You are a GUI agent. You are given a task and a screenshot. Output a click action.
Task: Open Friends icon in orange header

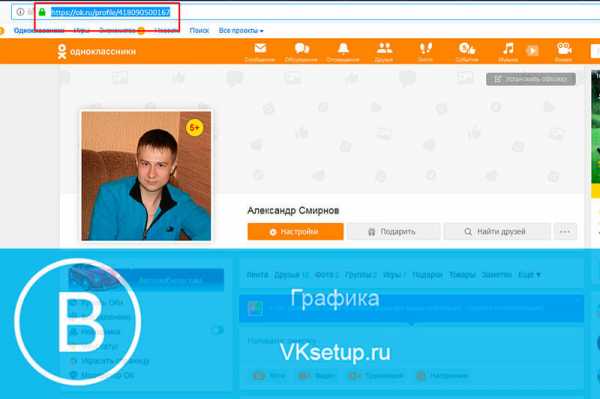[x=384, y=49]
